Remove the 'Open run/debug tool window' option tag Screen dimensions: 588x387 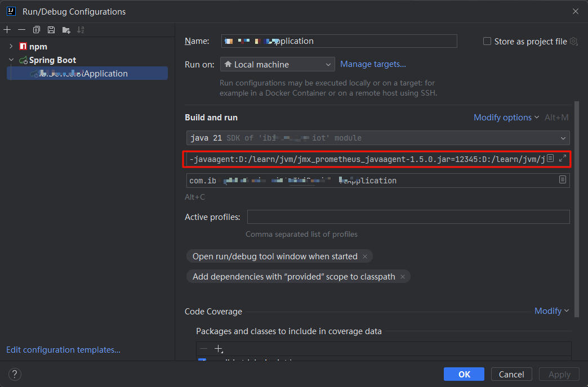click(365, 256)
